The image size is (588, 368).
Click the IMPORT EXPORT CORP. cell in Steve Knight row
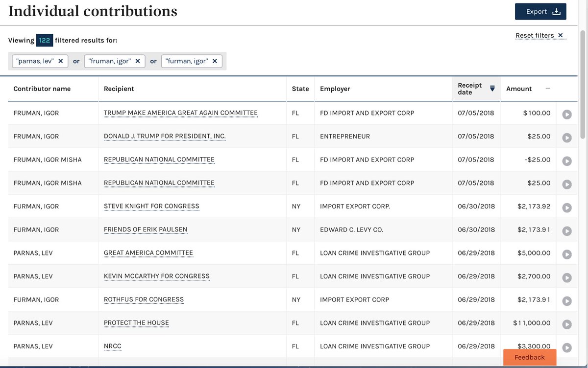[355, 206]
